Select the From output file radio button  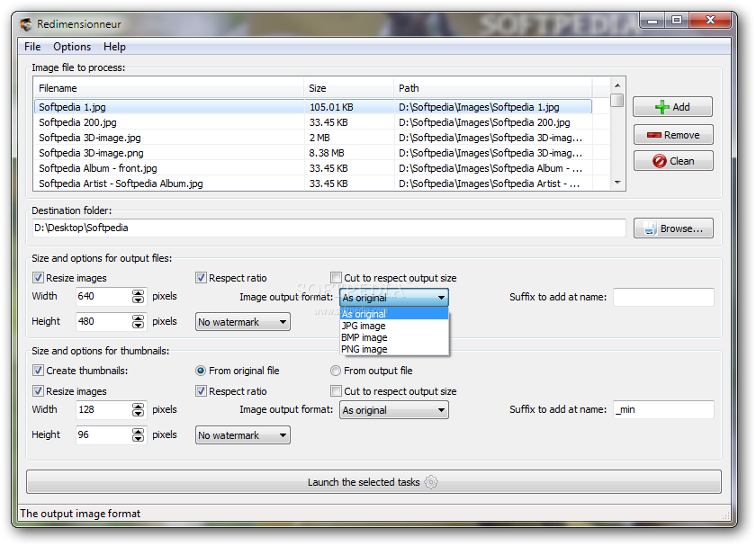336,371
